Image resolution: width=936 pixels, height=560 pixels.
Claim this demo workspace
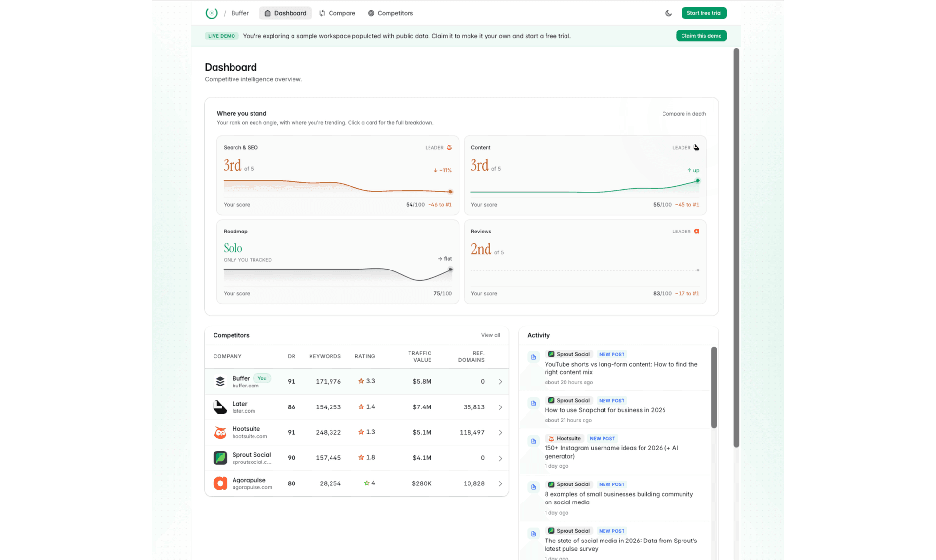701,36
